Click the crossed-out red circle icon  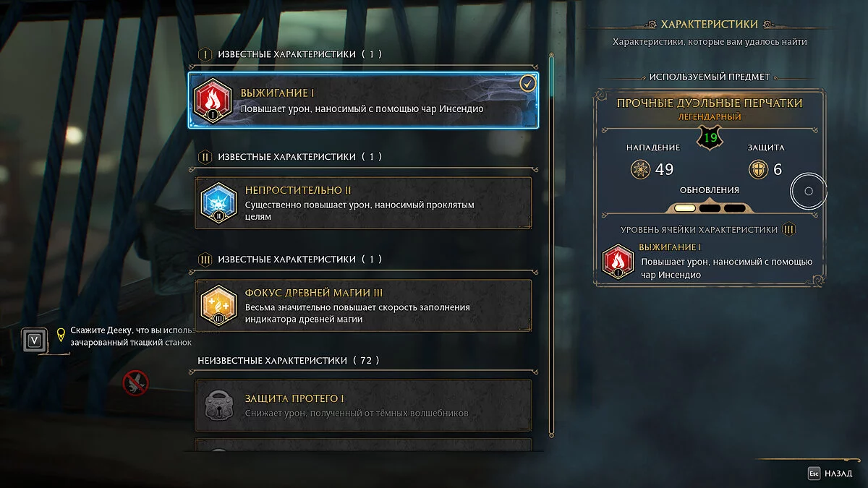pos(136,382)
